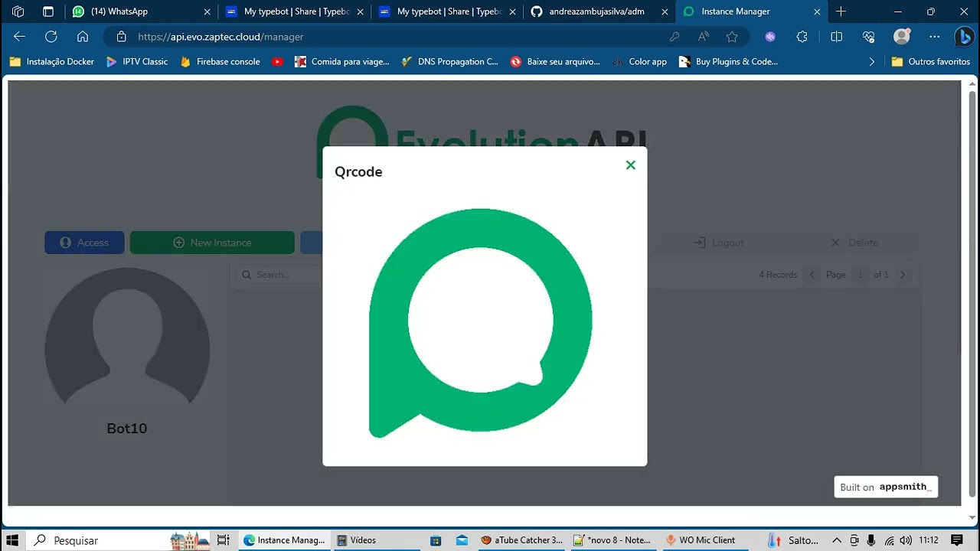
Task: Open the browser workspaces icon
Action: 18,11
